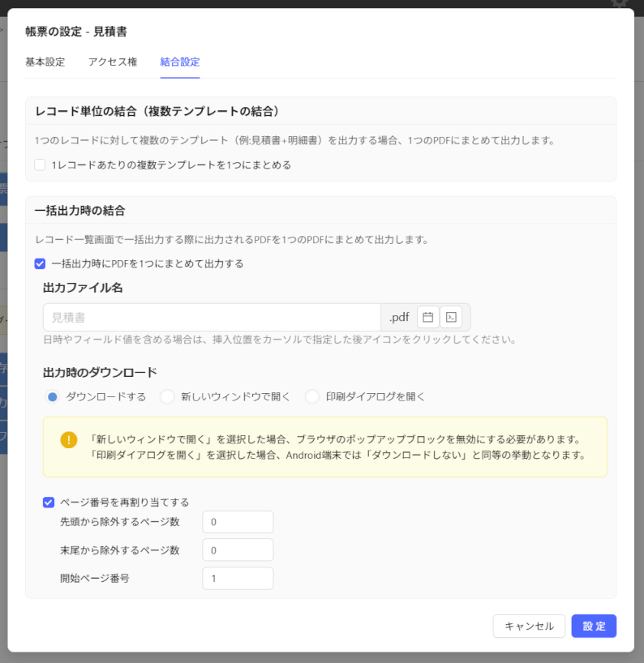Select the ダウンロードする radio button
Screen dimensions: 644x663
click(53, 397)
